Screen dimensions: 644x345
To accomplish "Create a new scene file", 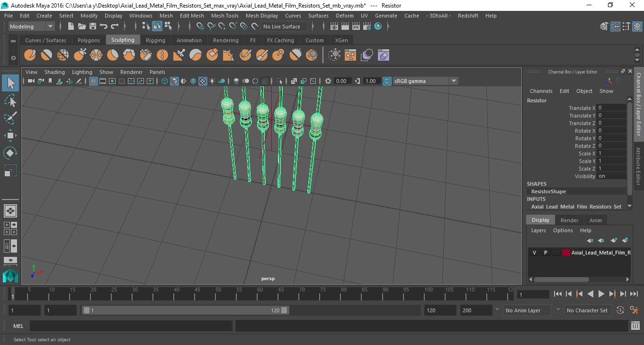I will [71, 27].
